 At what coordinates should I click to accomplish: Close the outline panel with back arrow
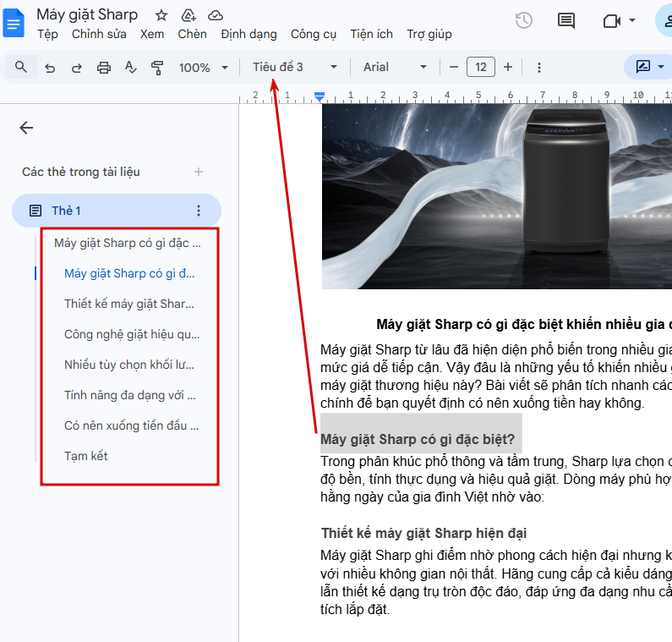[26, 128]
